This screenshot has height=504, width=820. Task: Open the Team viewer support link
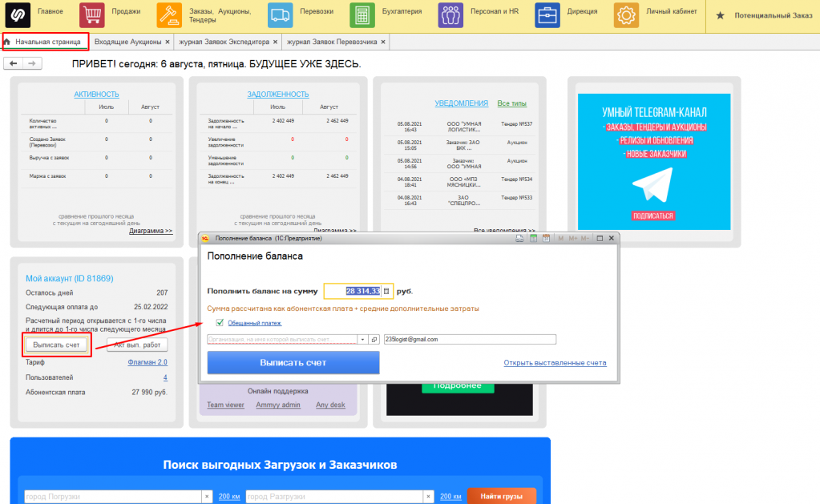225,405
